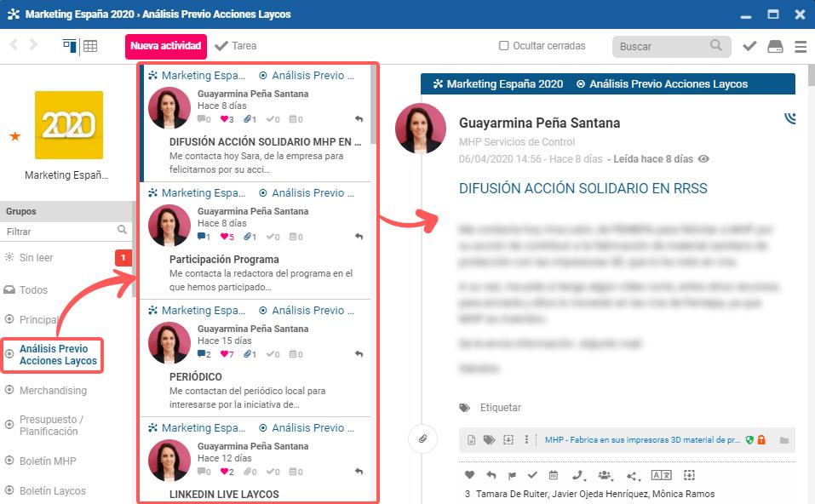The width and height of the screenshot is (815, 504).
Task: Mark all as read with toolbar checkmark
Action: (749, 46)
